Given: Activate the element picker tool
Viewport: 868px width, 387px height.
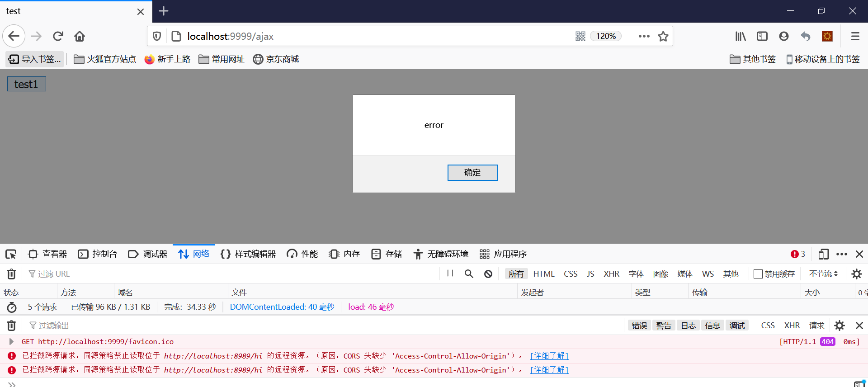Looking at the screenshot, I should [x=11, y=254].
